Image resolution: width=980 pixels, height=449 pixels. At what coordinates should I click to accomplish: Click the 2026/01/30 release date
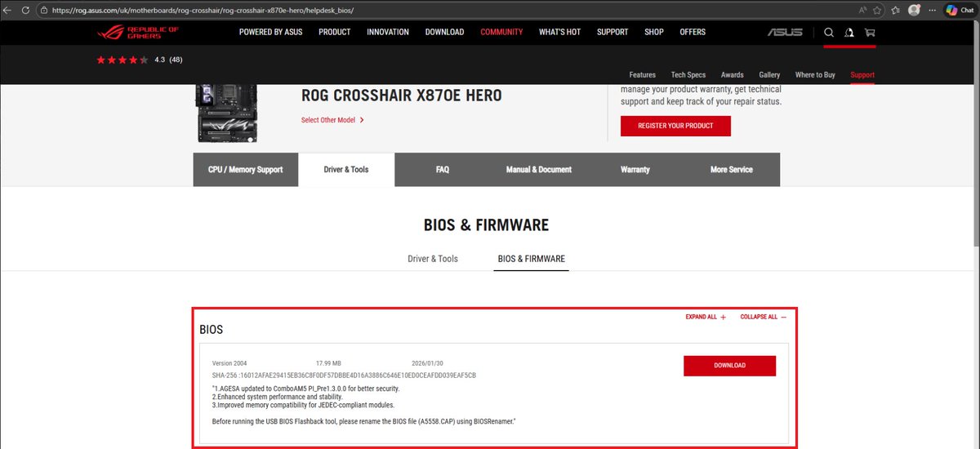[428, 362]
